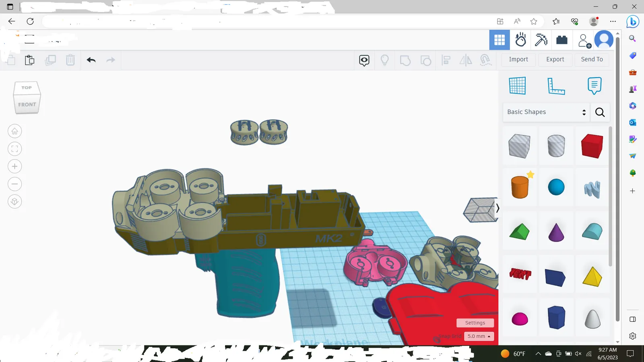Click the Export menu button

click(555, 59)
